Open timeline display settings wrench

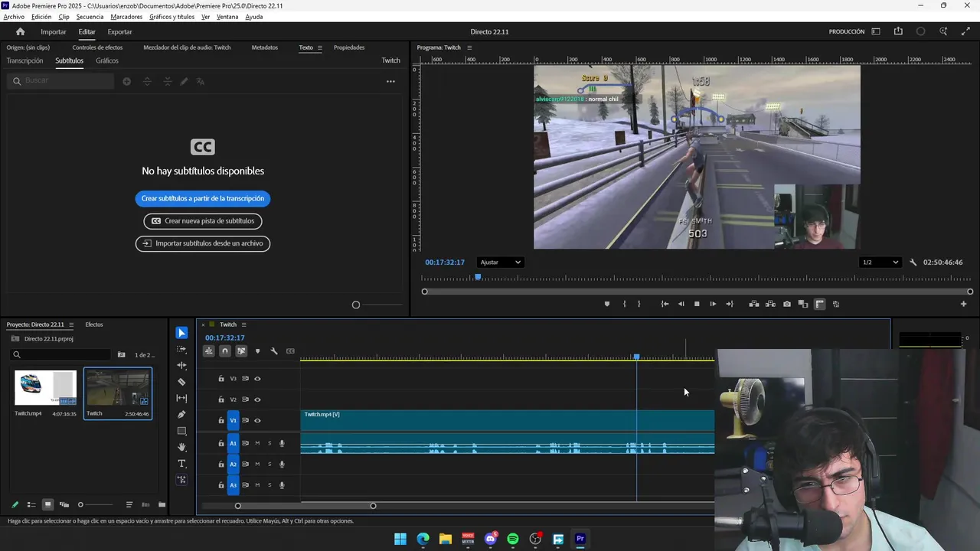click(x=274, y=351)
